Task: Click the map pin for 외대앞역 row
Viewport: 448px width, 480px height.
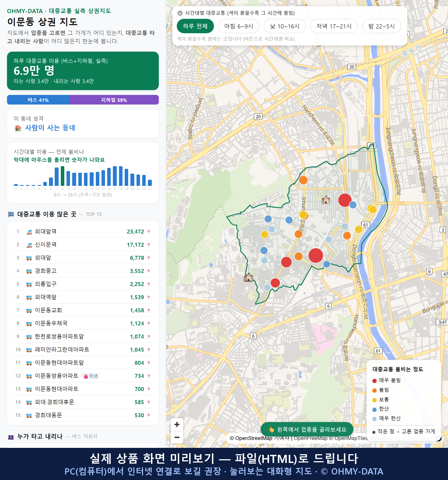Action: click(149, 232)
